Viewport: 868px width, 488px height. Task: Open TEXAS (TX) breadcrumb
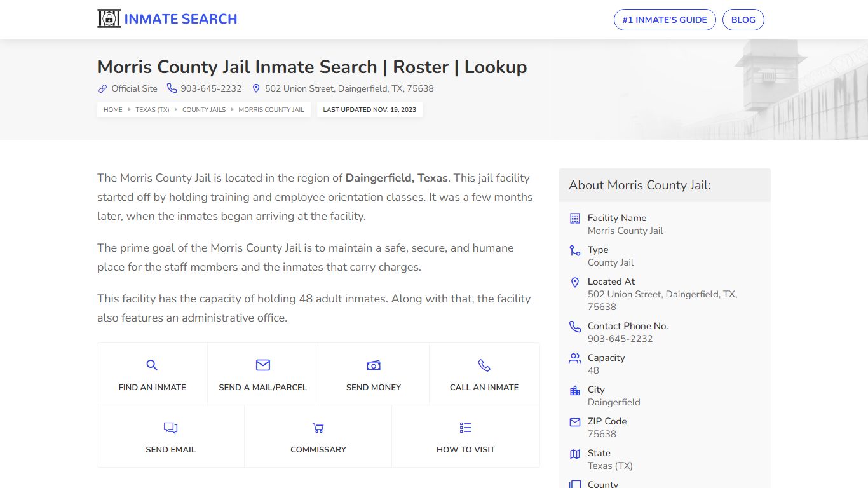153,109
